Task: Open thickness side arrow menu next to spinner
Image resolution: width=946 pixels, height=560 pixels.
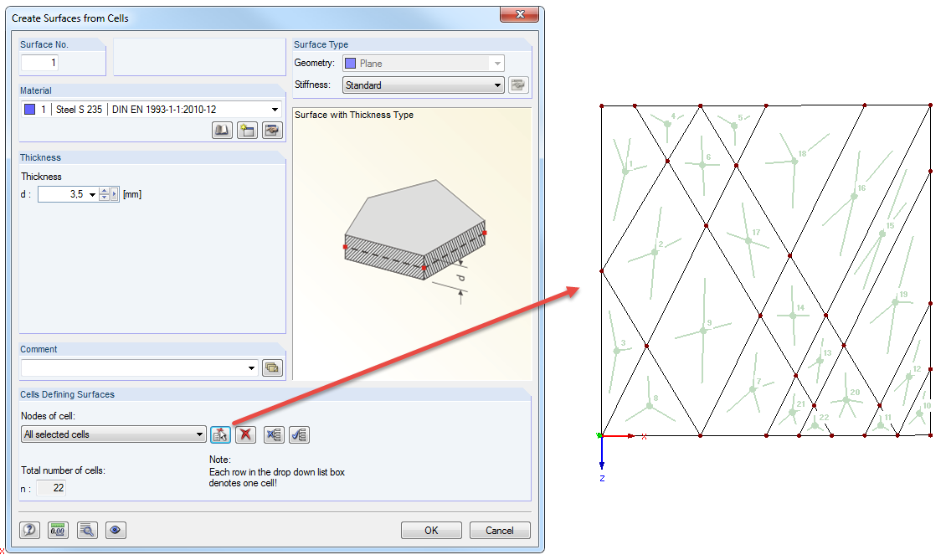Action: coord(115,194)
